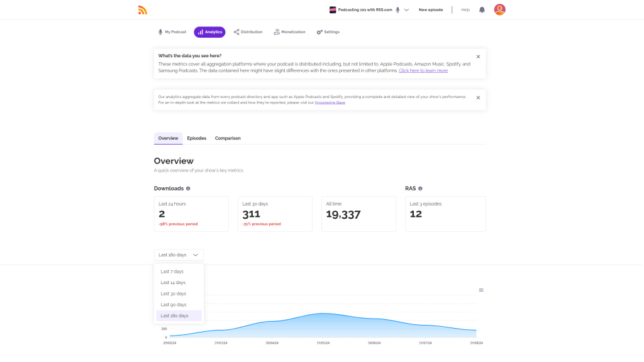
Task: Open the Monetization section
Action: tap(289, 32)
